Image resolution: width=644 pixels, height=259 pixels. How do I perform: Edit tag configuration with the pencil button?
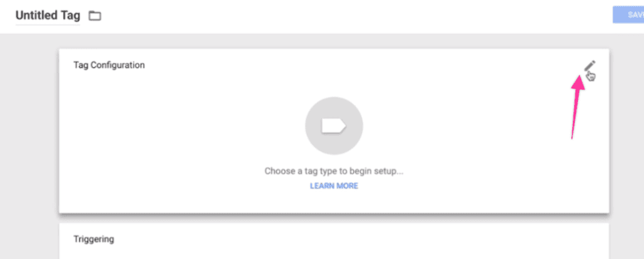(x=590, y=65)
